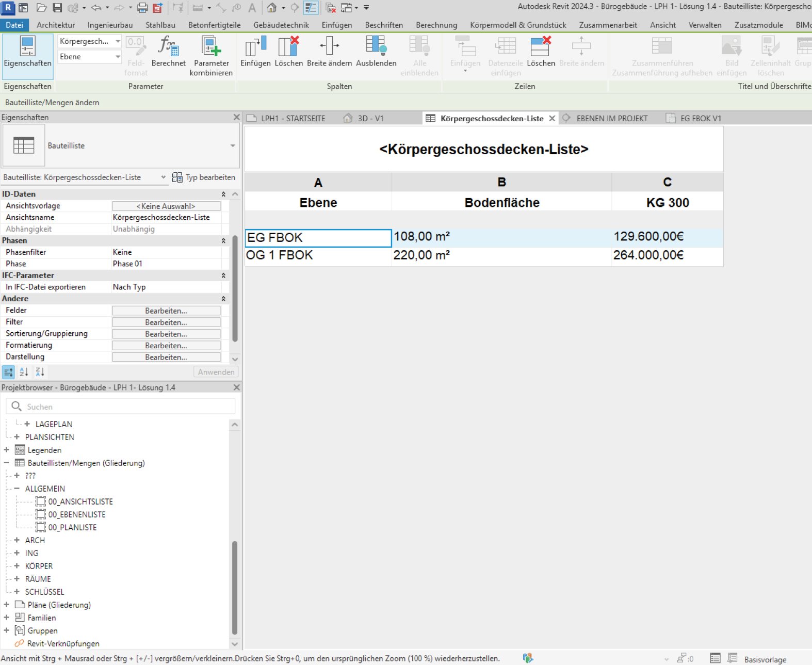Switch to Architektur ribbon tab

[x=56, y=25]
